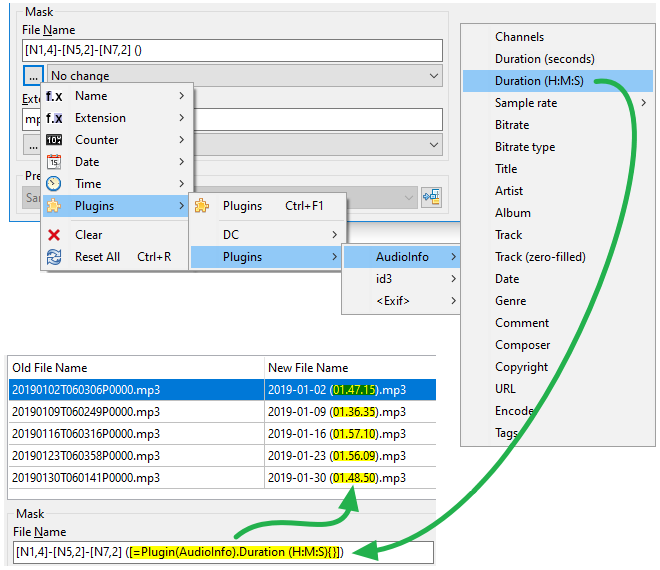This screenshot has width=660, height=570.
Task: Click the preset icon button beside Preset dropdown
Action: [431, 197]
